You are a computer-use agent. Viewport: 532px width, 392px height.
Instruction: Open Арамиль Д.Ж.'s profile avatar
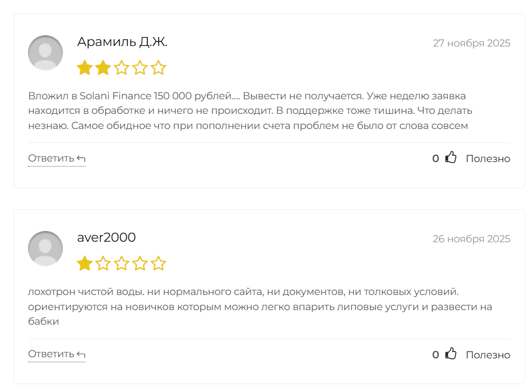click(x=45, y=53)
